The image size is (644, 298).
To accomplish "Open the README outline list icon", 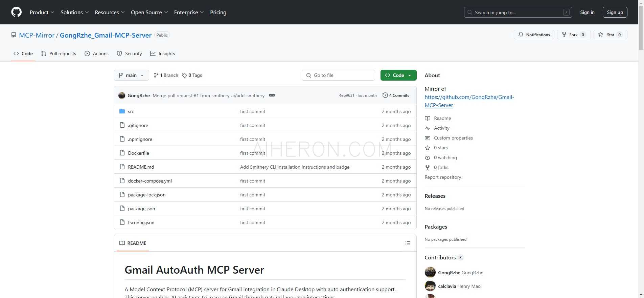I will pos(408,243).
